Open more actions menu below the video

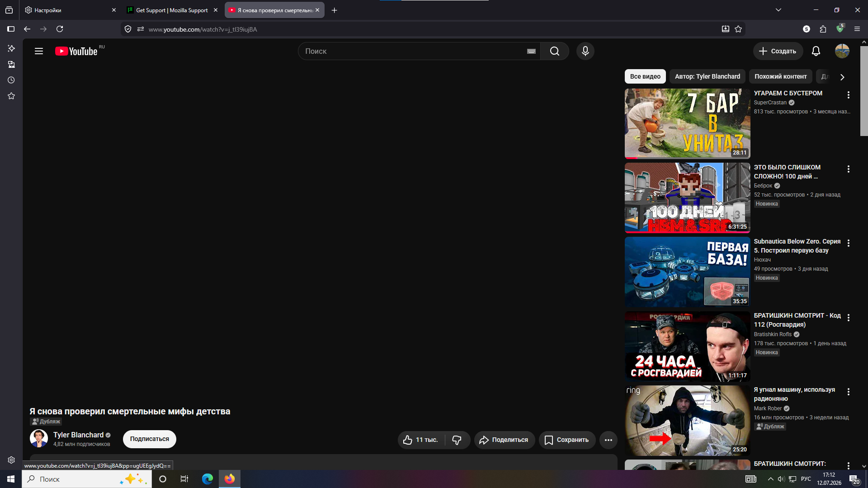click(609, 440)
